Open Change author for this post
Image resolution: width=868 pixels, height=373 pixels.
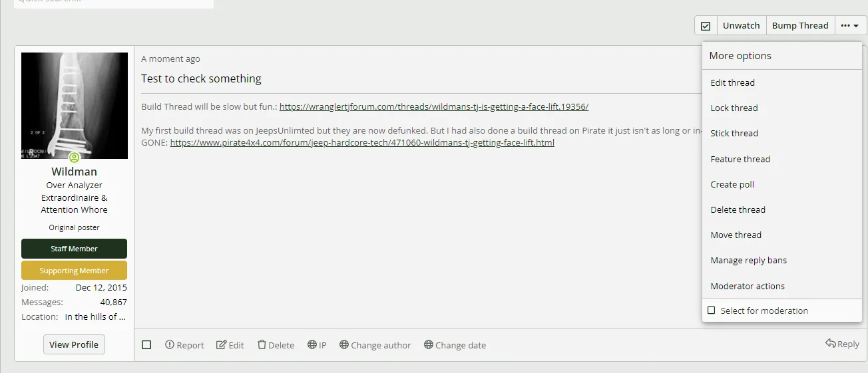tap(375, 345)
